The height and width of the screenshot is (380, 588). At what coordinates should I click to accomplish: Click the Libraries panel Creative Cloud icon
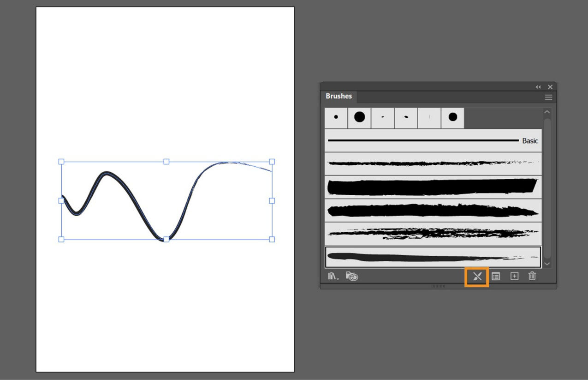351,276
